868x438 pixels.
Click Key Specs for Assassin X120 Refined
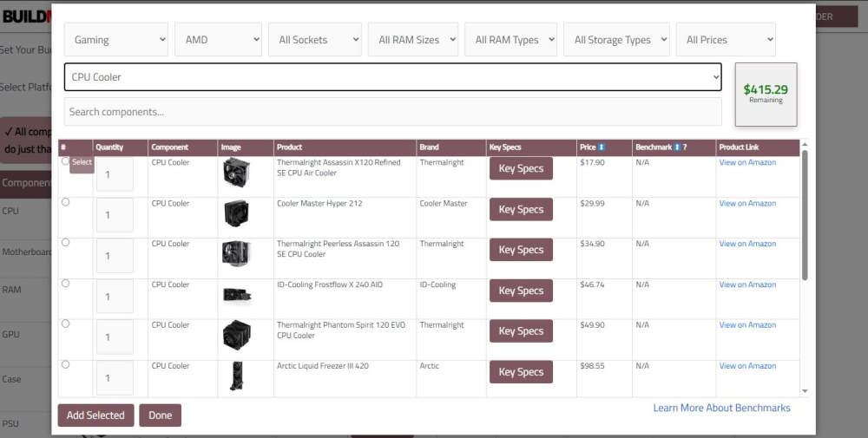[x=521, y=168]
